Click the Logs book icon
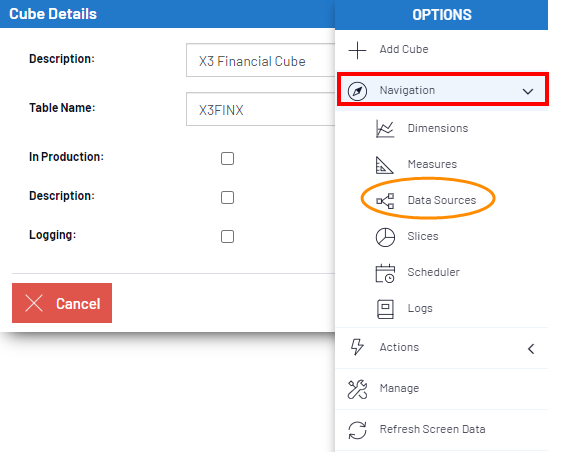 385,309
